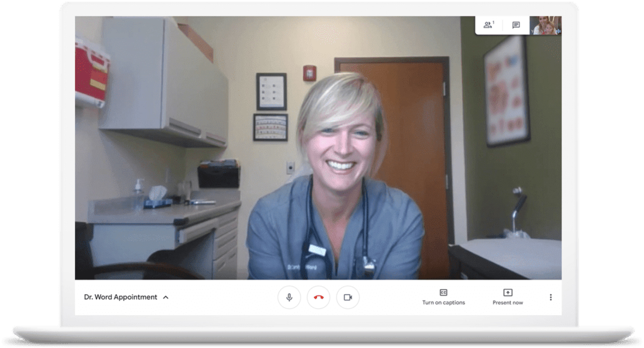
Task: Open the three-dot more options menu
Action: (x=550, y=297)
